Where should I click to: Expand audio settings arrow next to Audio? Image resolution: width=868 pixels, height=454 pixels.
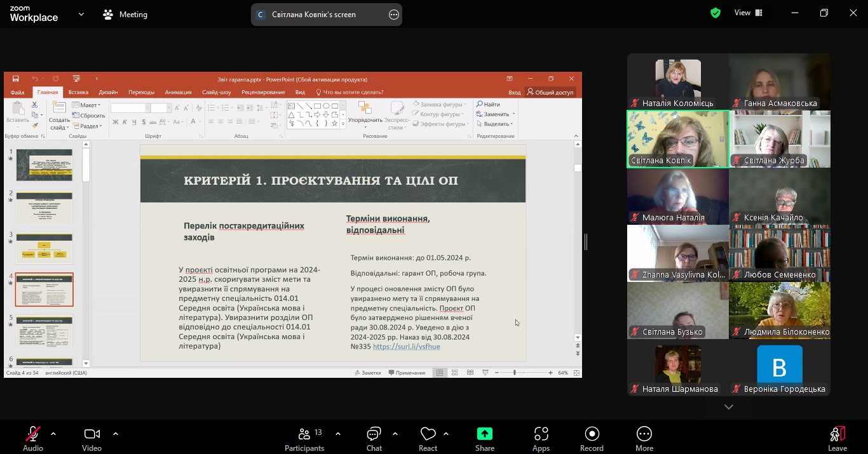coord(53,434)
